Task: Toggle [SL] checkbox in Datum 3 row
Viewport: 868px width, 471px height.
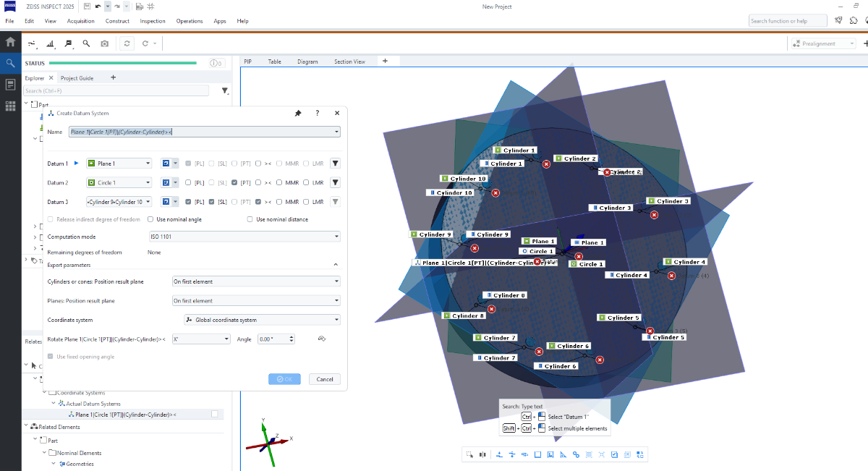Action: [212, 202]
